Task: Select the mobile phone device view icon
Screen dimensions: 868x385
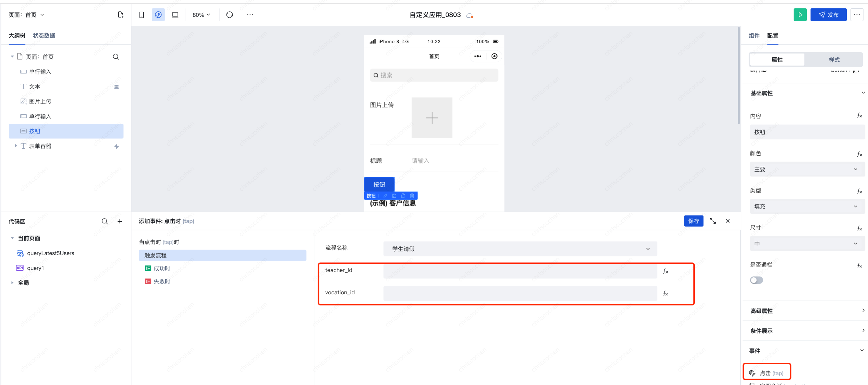Action: (142, 15)
